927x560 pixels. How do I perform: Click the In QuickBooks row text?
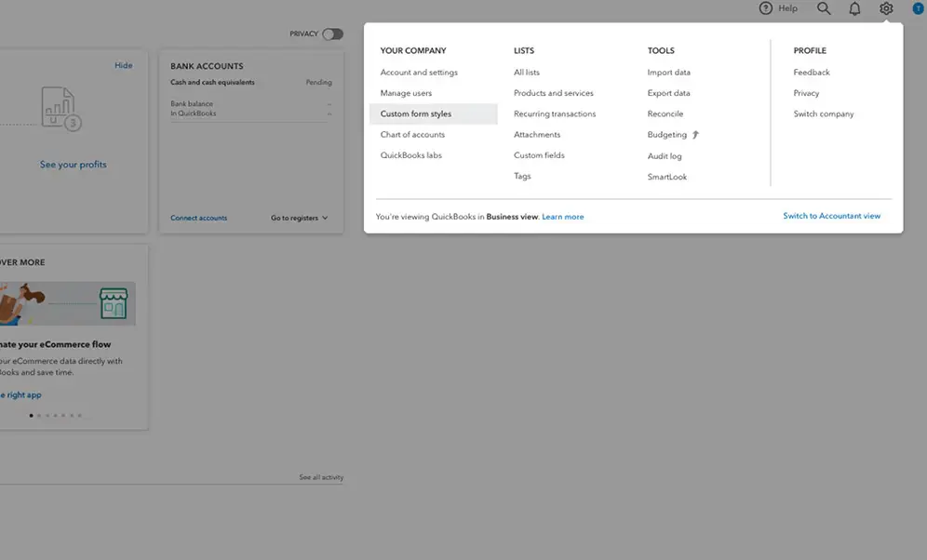click(194, 113)
